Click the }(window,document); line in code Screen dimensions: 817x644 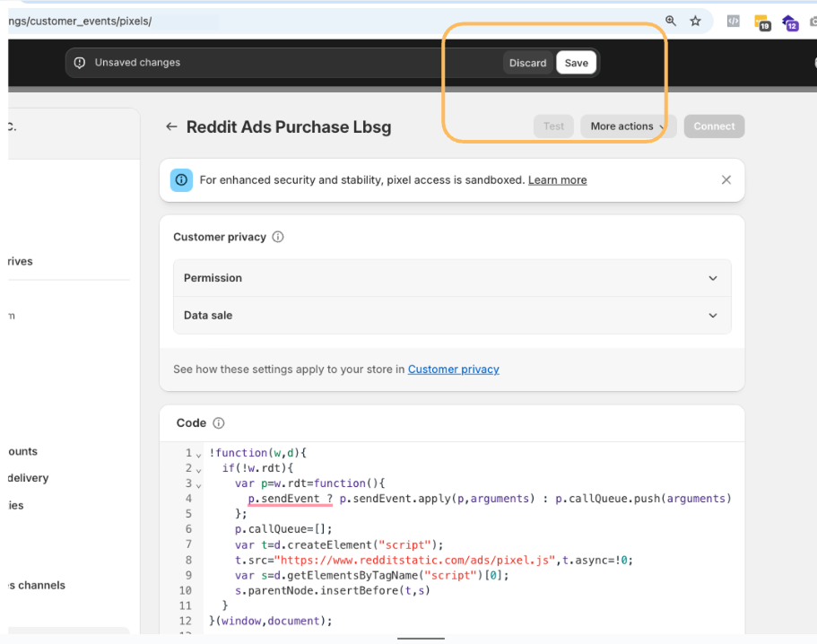pyautogui.click(x=271, y=621)
